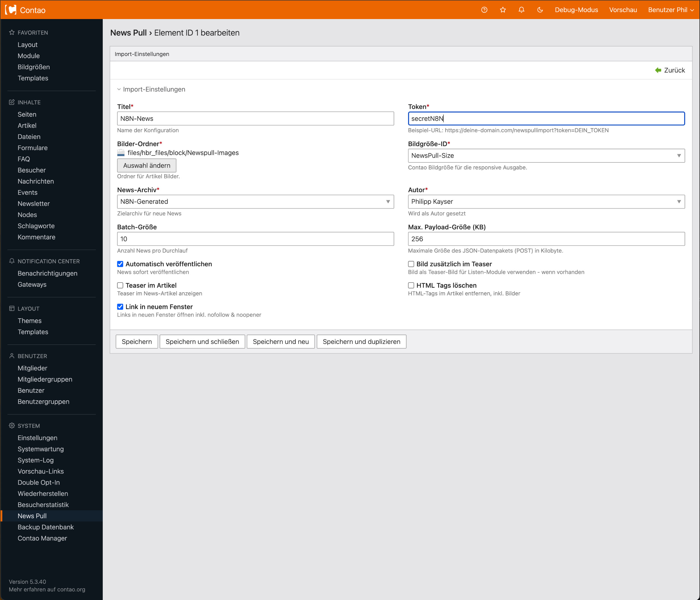Click Speichern und schließen button
700x600 pixels.
pos(202,342)
